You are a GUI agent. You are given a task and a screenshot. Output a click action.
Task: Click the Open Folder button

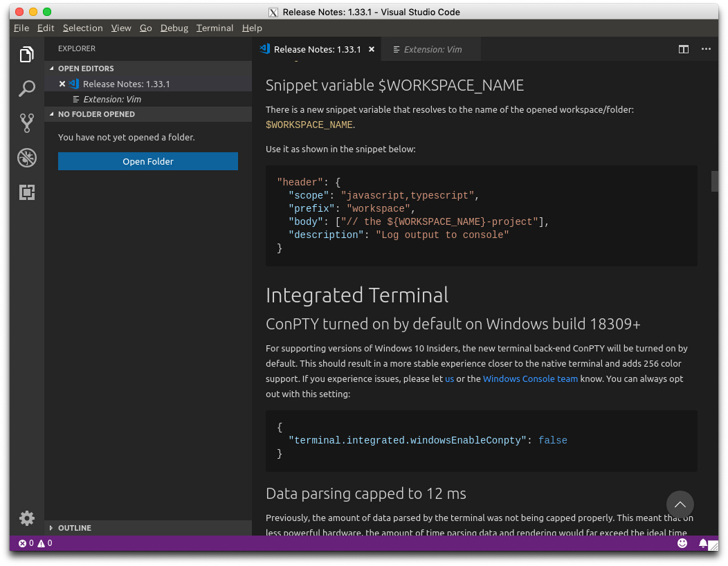(x=147, y=161)
